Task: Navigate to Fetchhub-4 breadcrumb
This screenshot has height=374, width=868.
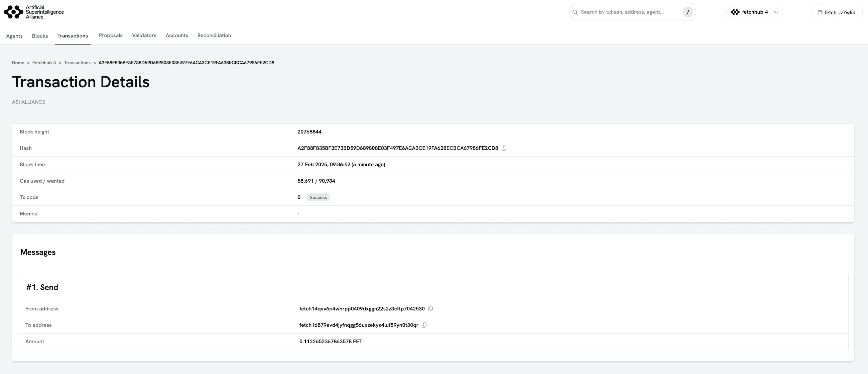Action: (x=44, y=63)
